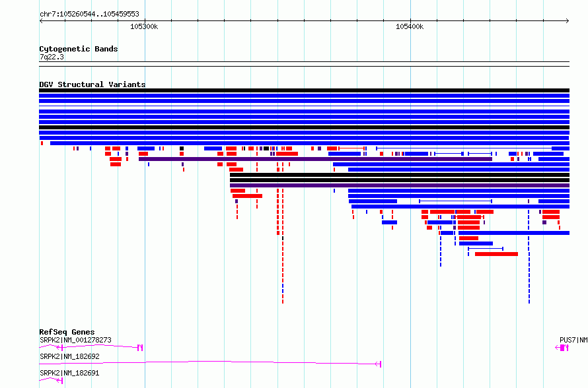Click the 7q22.3 band label
Image resolution: width=588 pixels, height=388 pixels.
coord(52,57)
